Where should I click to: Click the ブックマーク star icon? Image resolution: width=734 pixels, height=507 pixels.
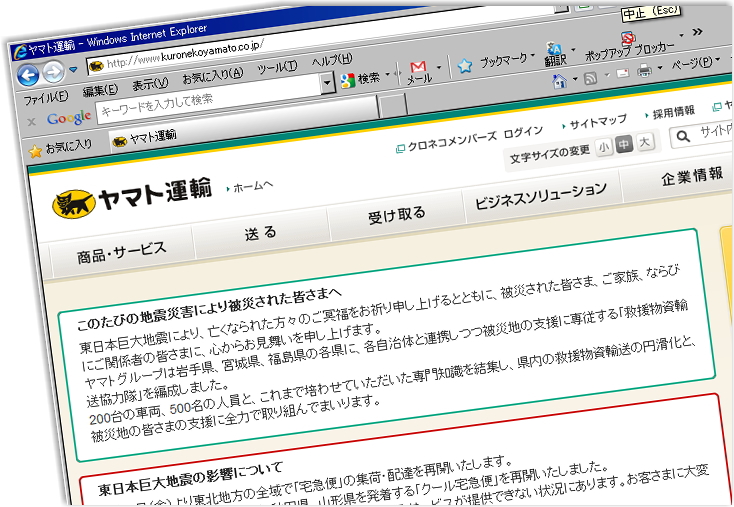coord(465,65)
